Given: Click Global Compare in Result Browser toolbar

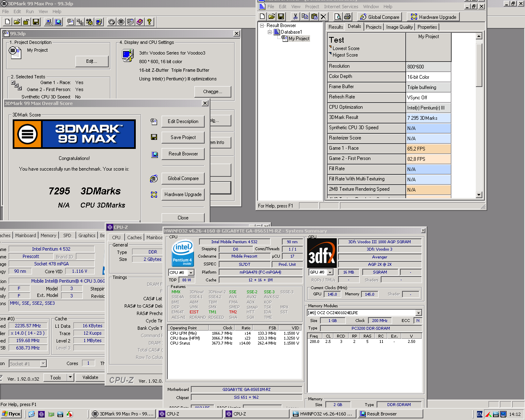Looking at the screenshot, I should (x=379, y=17).
